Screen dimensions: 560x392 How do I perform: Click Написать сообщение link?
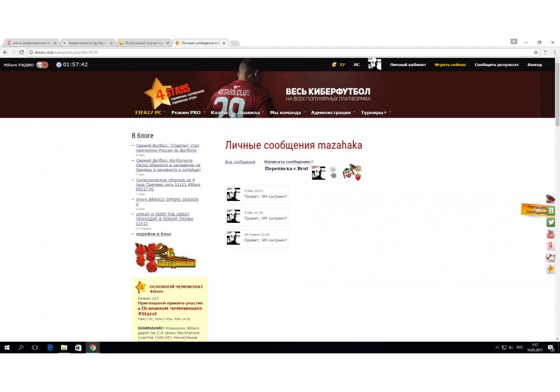pyautogui.click(x=288, y=162)
